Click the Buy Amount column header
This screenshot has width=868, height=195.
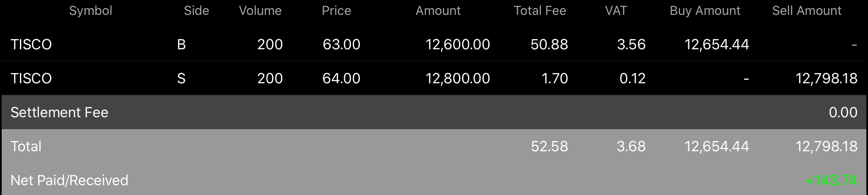(705, 11)
